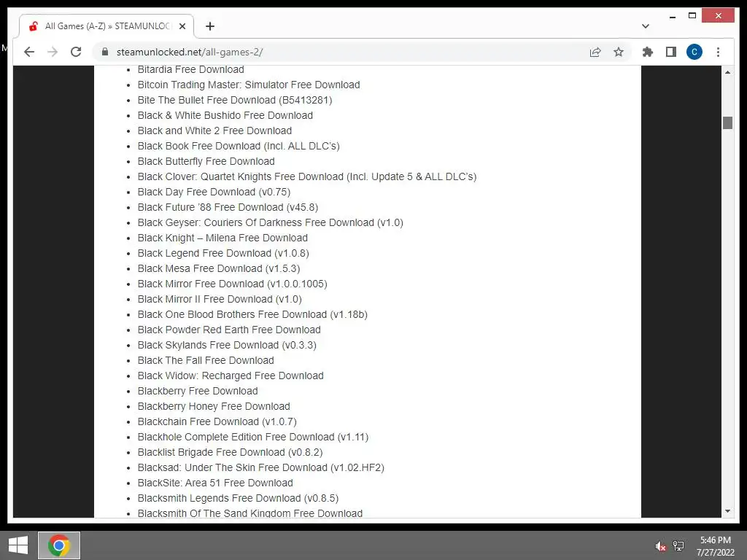Image resolution: width=747 pixels, height=560 pixels.
Task: Open BlackSite: Area 51 link
Action: (x=215, y=483)
